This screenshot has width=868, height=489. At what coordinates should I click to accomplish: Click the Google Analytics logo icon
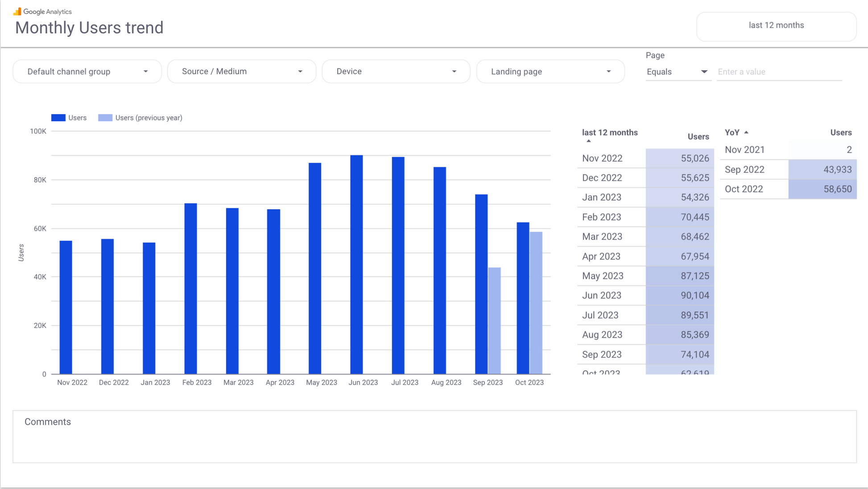coord(17,12)
